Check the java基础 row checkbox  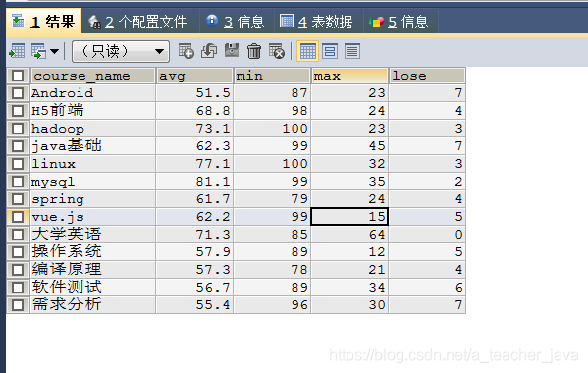pyautogui.click(x=18, y=146)
